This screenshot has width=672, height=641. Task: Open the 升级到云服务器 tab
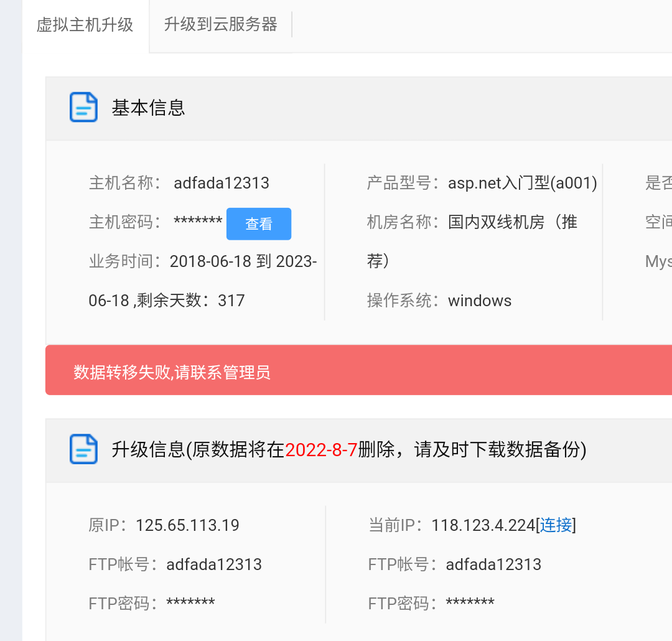[220, 24]
